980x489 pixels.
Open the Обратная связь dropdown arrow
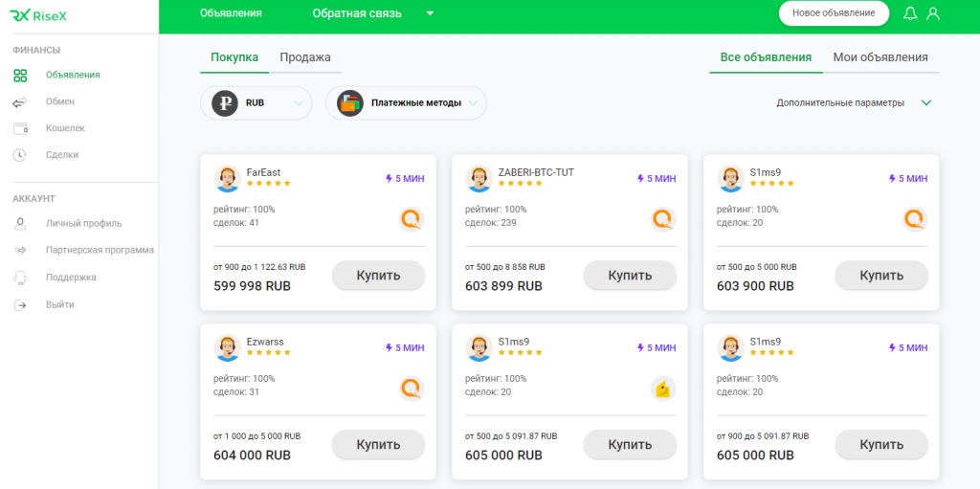coord(430,13)
